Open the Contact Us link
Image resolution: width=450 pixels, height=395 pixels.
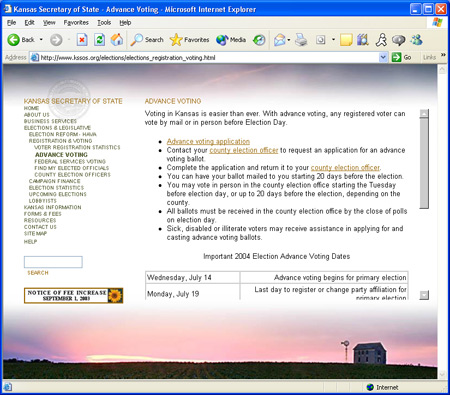point(40,227)
